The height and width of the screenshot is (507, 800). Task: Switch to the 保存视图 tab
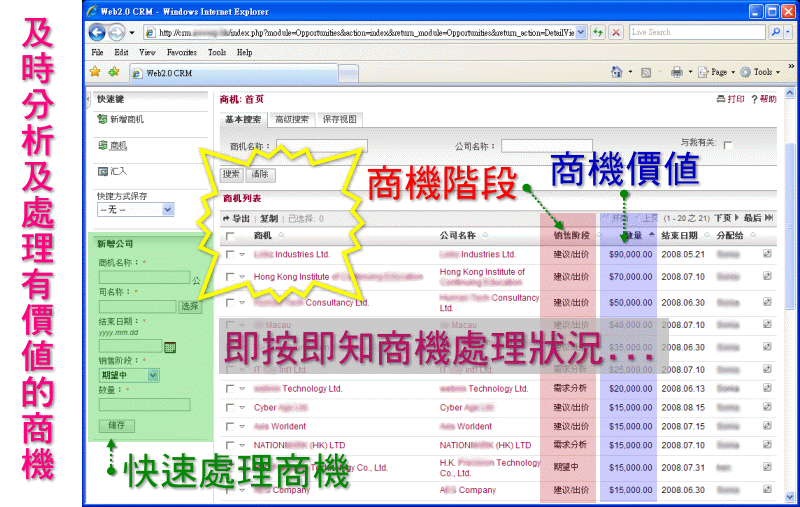coord(339,119)
